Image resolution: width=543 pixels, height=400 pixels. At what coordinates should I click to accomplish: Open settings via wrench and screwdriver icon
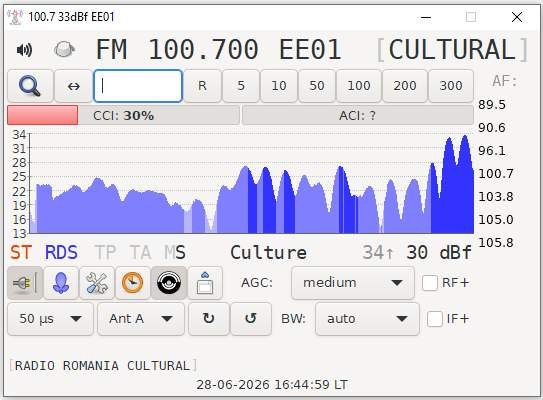coord(97,283)
